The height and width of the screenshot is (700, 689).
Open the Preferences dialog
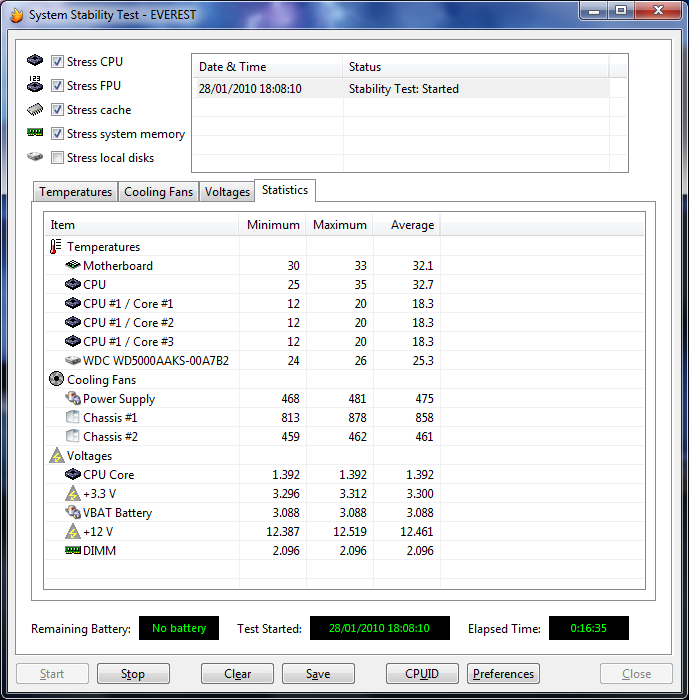click(504, 674)
